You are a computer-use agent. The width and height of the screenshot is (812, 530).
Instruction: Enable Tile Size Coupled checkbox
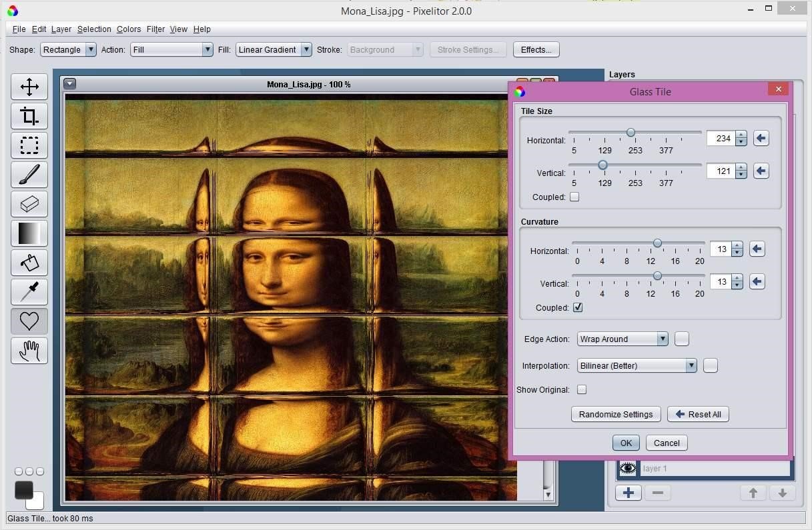(574, 197)
